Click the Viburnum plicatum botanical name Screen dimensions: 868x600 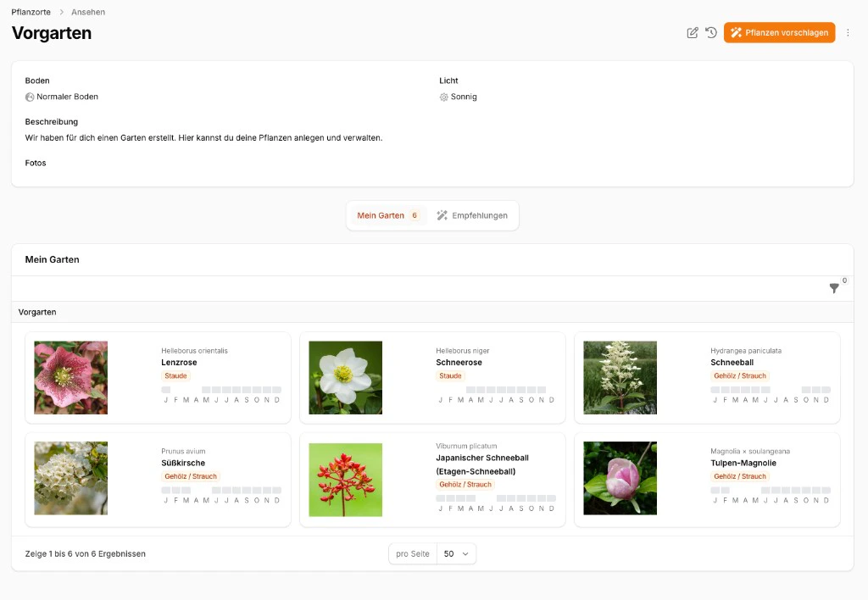coord(466,446)
